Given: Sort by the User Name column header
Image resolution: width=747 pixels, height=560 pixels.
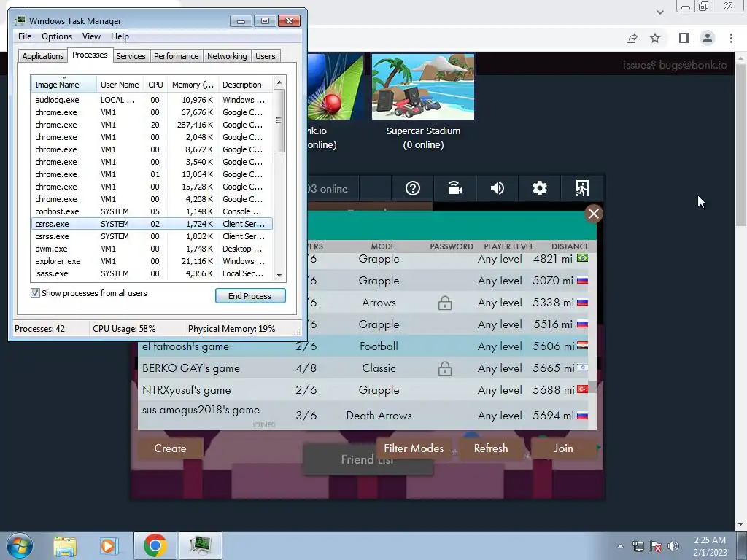Looking at the screenshot, I should click(120, 85).
